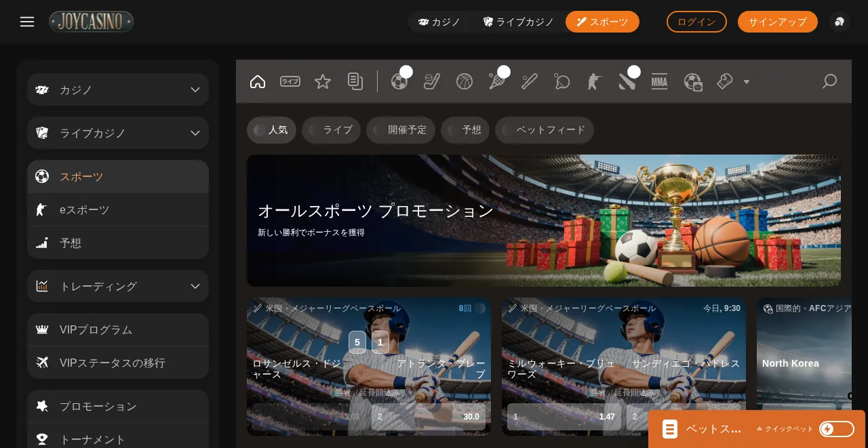This screenshot has width=868, height=448.
Task: Open 予想 in the sidebar
Action: pos(118,243)
